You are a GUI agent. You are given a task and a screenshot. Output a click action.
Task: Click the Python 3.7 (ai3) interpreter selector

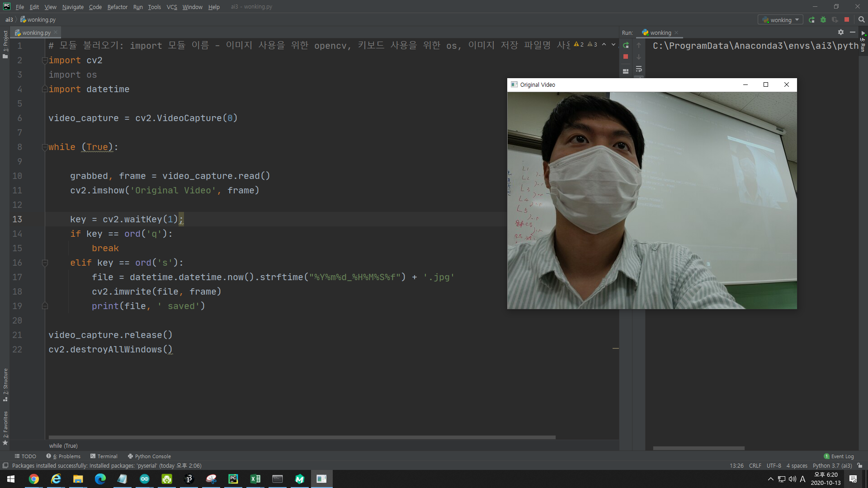[x=832, y=465]
